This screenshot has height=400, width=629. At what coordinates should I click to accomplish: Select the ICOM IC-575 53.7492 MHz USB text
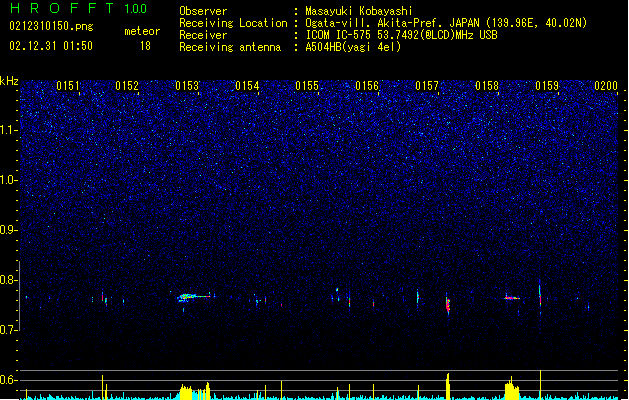401,35
